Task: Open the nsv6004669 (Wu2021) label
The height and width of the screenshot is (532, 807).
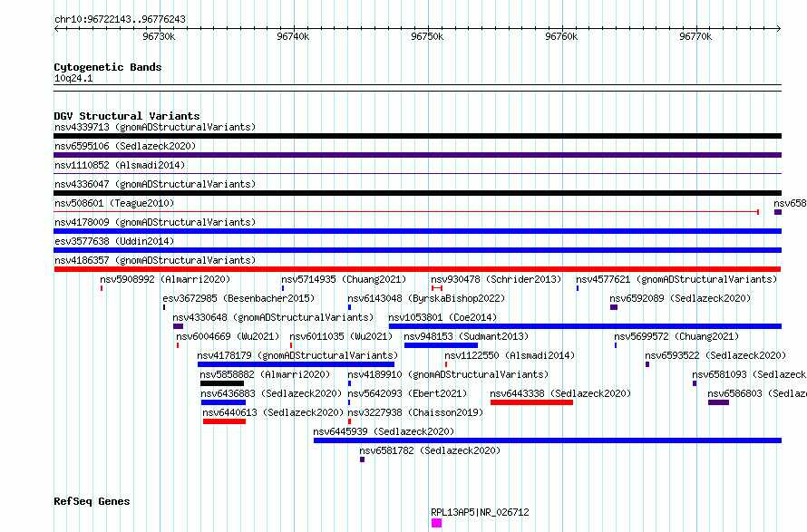Action: pyautogui.click(x=228, y=336)
